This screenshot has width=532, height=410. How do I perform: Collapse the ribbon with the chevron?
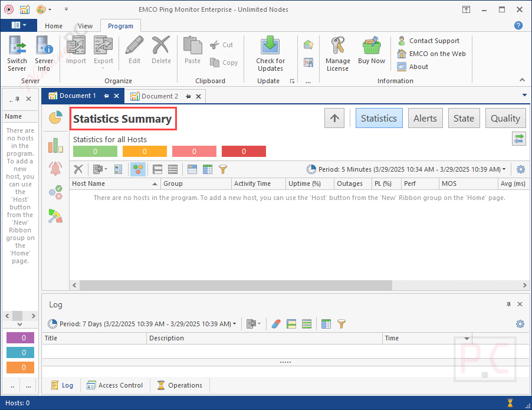(x=522, y=80)
